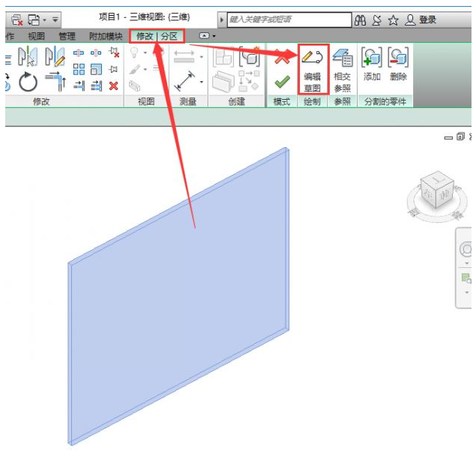Click the Unpin tool icon

click(114, 53)
